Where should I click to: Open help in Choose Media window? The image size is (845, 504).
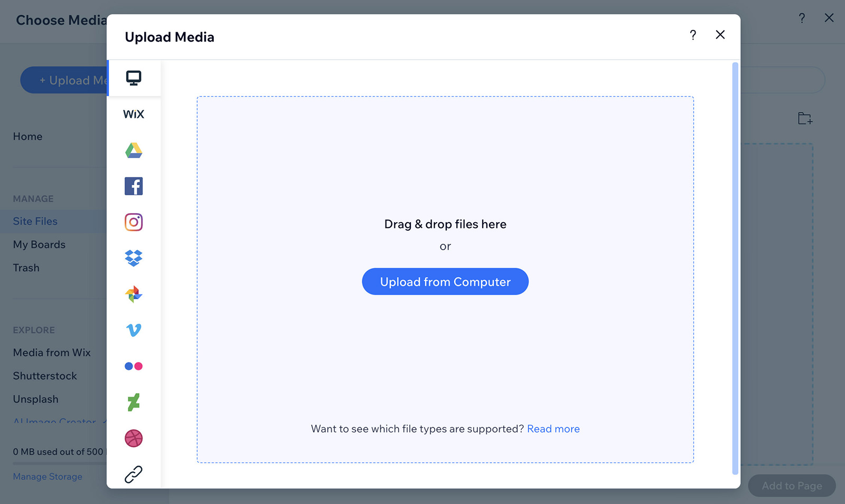click(x=802, y=18)
